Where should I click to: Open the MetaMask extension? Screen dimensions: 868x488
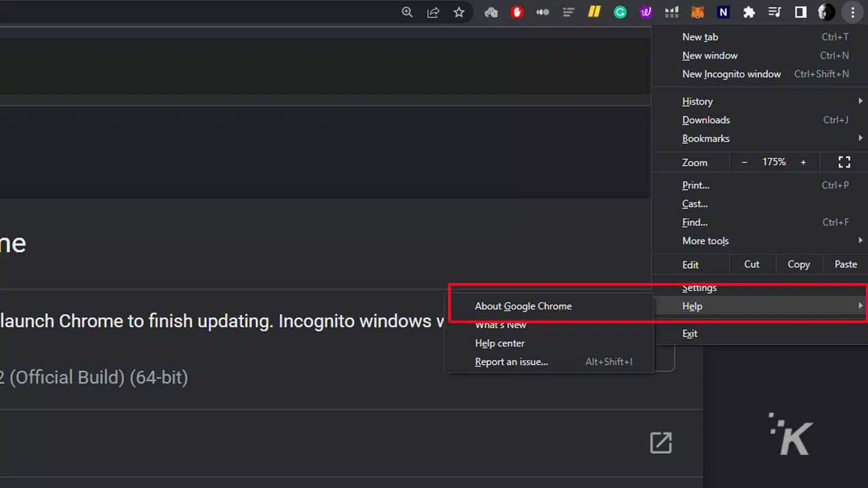click(698, 12)
